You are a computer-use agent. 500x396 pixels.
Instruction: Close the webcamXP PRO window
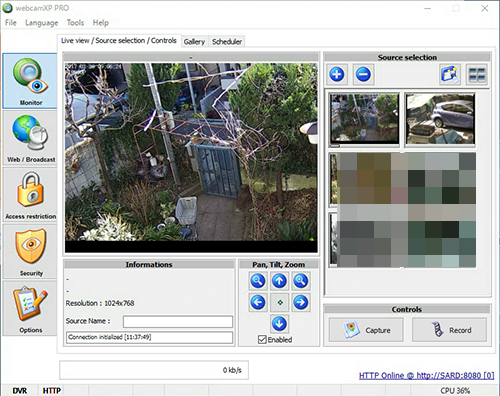tap(485, 8)
